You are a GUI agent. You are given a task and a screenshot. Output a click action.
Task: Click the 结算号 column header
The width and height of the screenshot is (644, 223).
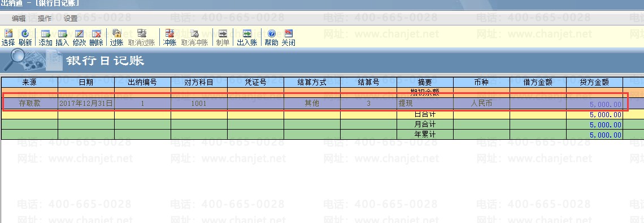(368, 82)
